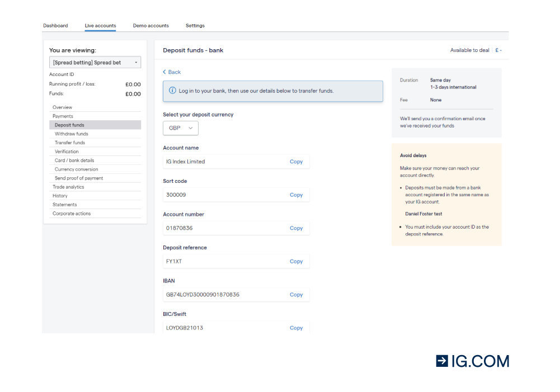This screenshot has height=392, width=560.
Task: Open the [Spread betting] Spread bet account selector
Action: tap(95, 62)
